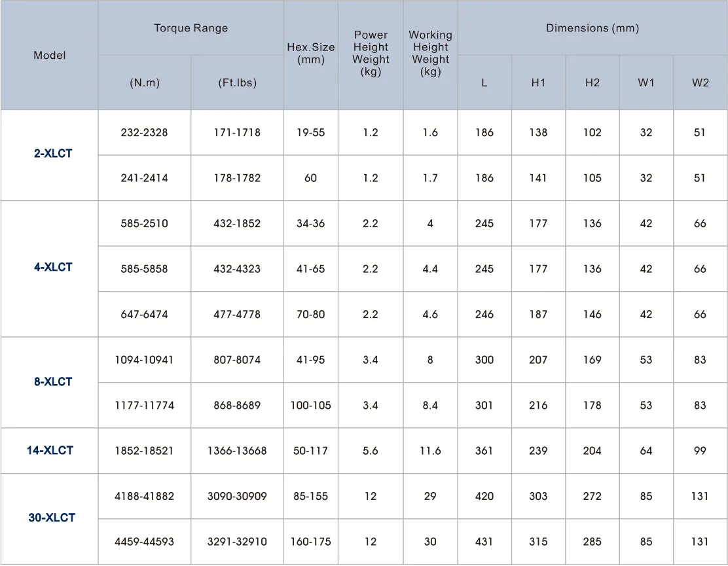728x566 pixels.
Task: Select the Hex.Size (mm) header
Action: pyautogui.click(x=310, y=53)
